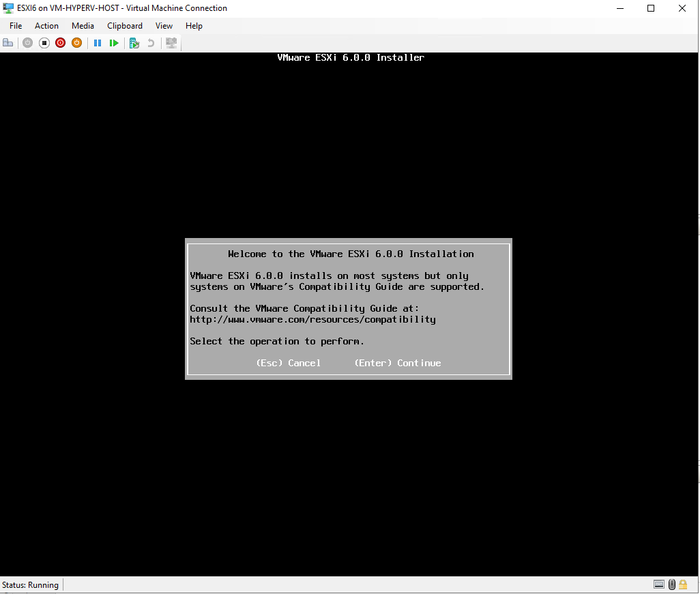Click the greyed-out Start VM toolbar icon
The image size is (700, 594).
pos(28,43)
